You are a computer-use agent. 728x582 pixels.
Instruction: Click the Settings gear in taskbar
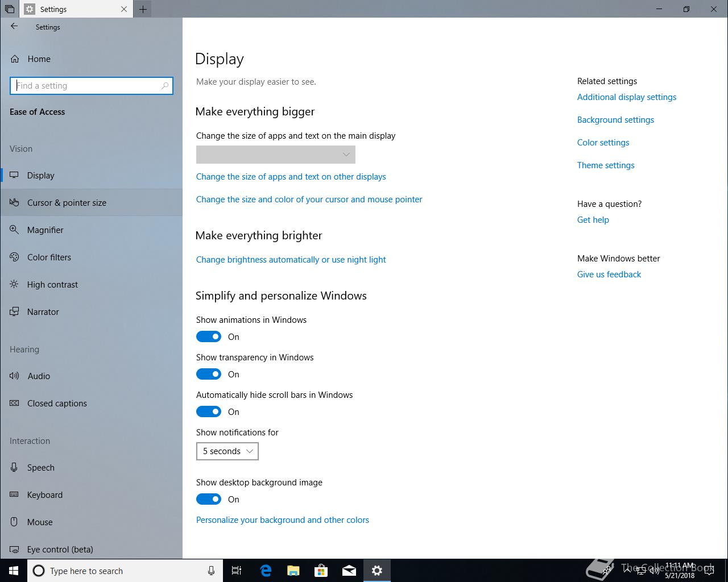click(377, 571)
